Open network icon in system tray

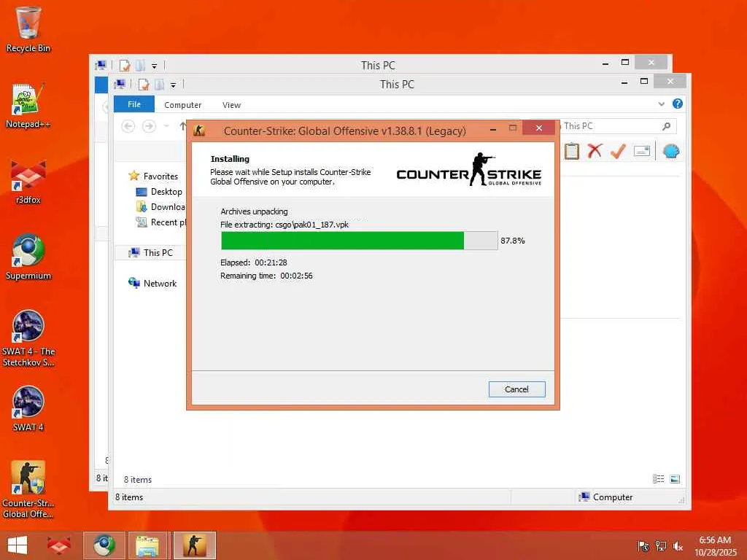[x=661, y=546]
